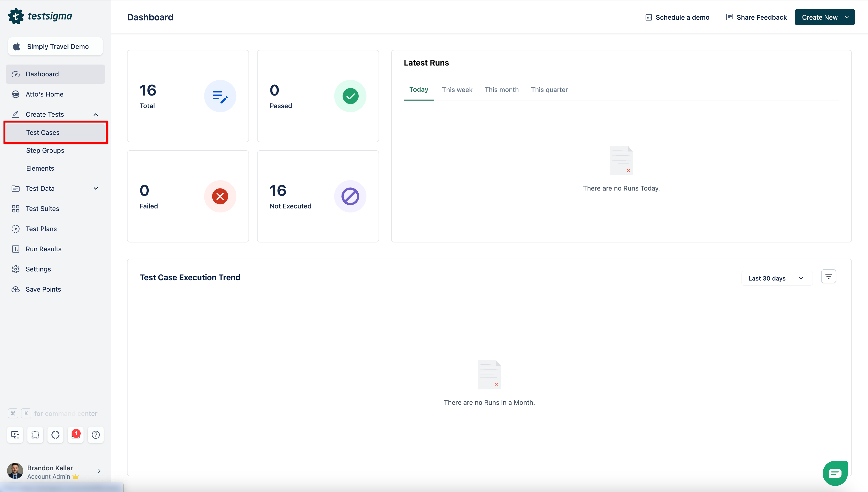868x492 pixels.
Task: Open the green chat support bubble
Action: 835,473
